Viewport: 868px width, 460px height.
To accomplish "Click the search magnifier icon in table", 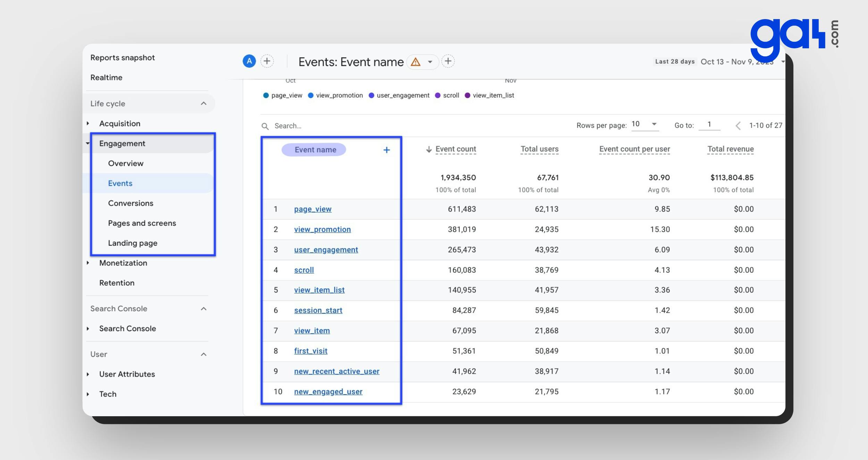I will point(266,125).
